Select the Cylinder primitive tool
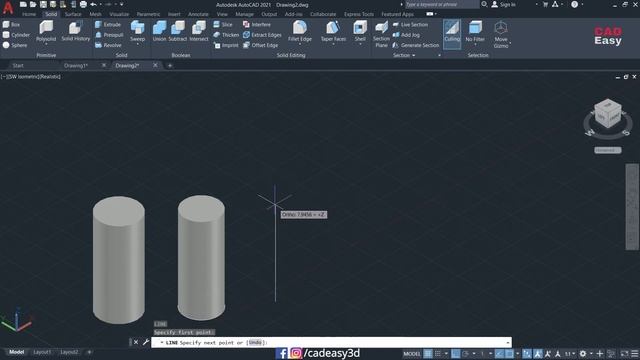 16,35
